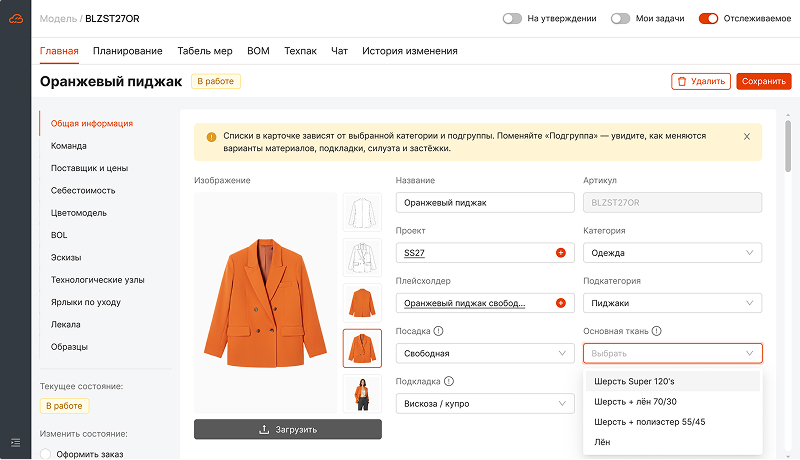Click the disabled Артикул field
The width and height of the screenshot is (800, 460).
click(x=672, y=202)
